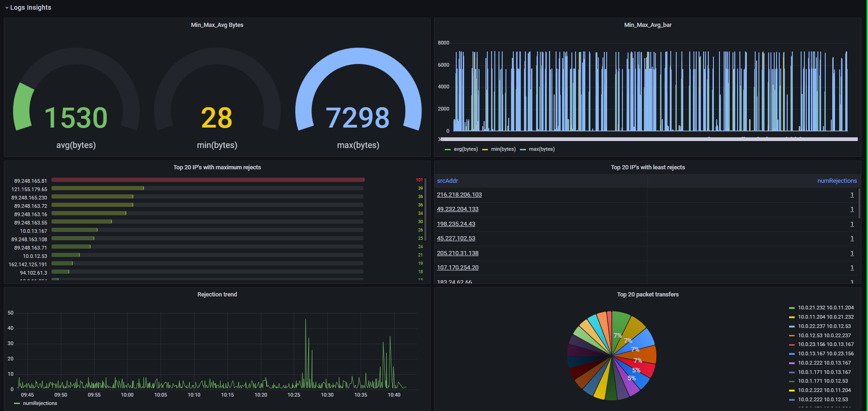This screenshot has height=411, width=868.
Task: Click the numRejections legend color marker in Rejection trend
Action: [x=17, y=404]
